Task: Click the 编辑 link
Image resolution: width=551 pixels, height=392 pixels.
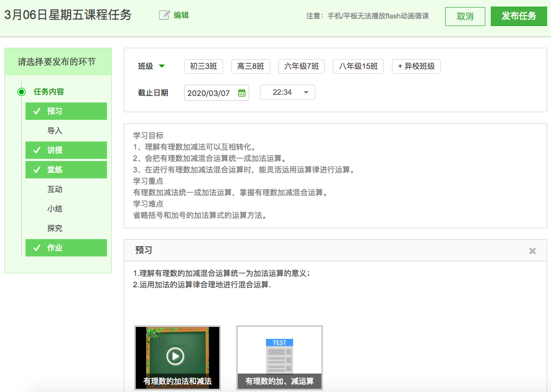Action: click(181, 15)
